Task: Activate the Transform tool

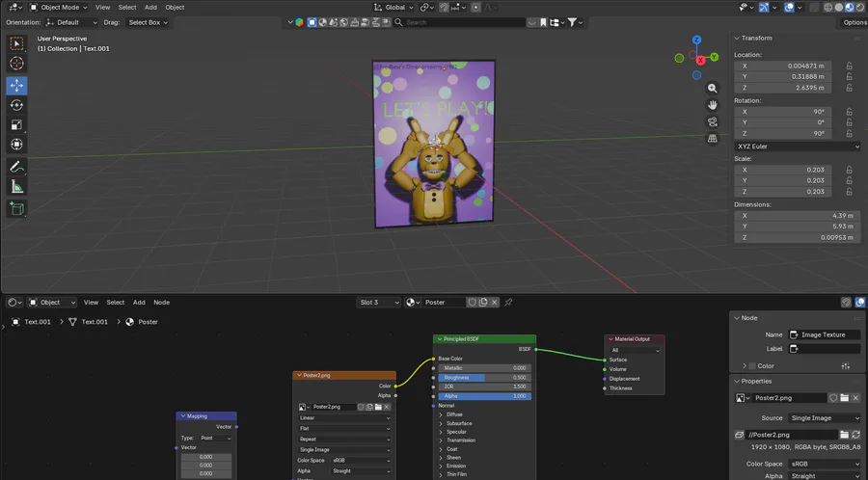Action: pos(16,145)
